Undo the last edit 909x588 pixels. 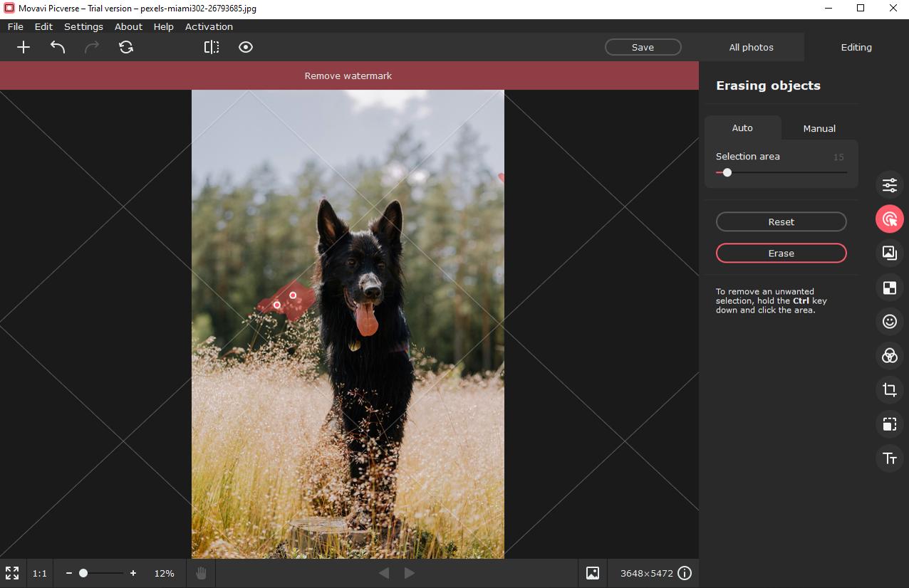point(58,47)
